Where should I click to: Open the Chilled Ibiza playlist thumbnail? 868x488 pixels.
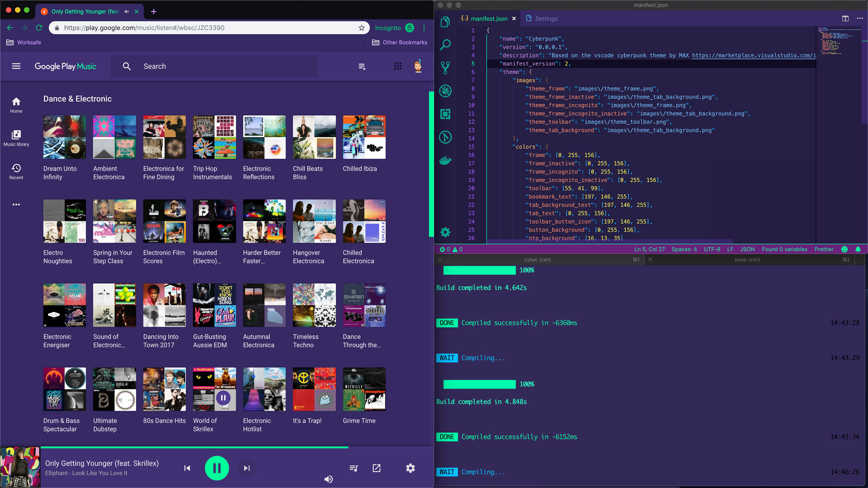[364, 137]
